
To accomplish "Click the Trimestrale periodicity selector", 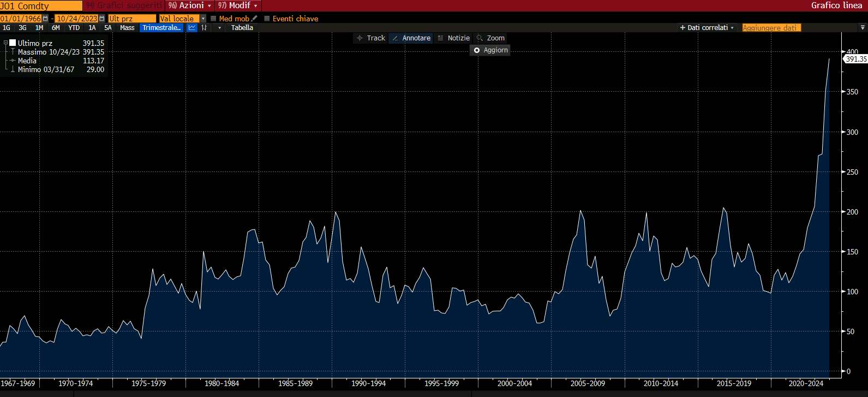I will pos(161,28).
